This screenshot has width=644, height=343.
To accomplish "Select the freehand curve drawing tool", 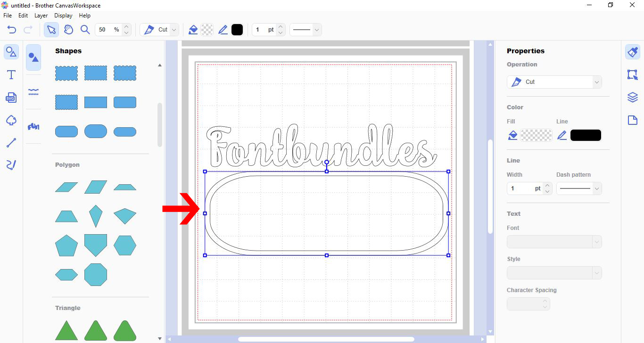I will tap(11, 165).
